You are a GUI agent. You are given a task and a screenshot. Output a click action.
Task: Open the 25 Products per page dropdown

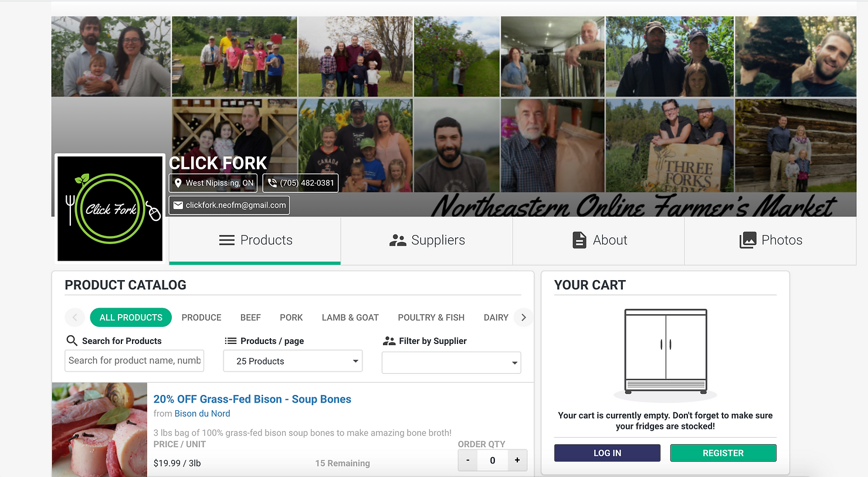(x=293, y=361)
